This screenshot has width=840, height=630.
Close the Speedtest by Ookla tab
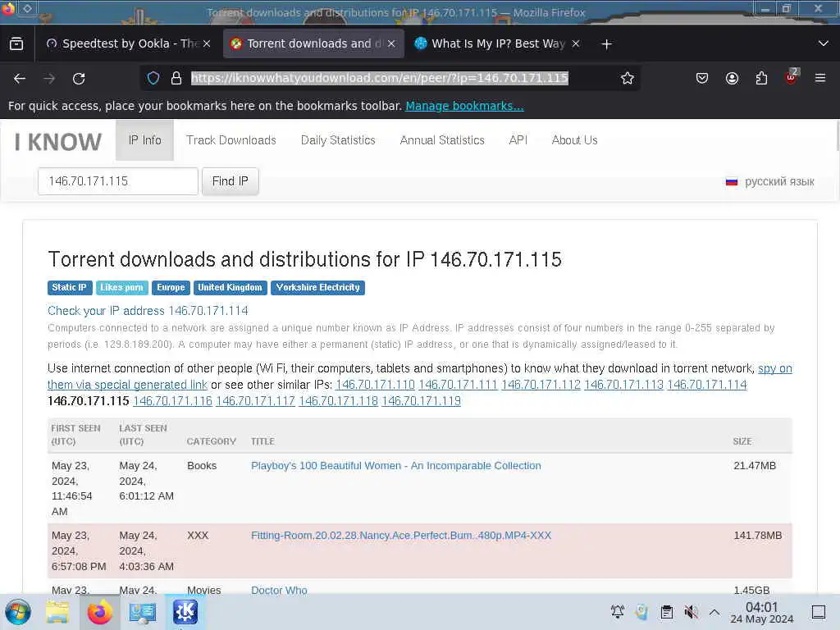pos(207,43)
